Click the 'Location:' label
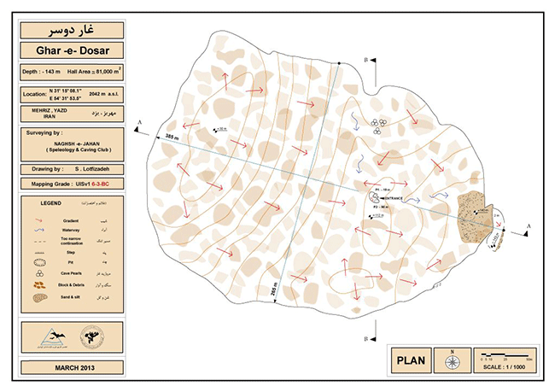Screen dimensions: 555x392 tap(35, 94)
